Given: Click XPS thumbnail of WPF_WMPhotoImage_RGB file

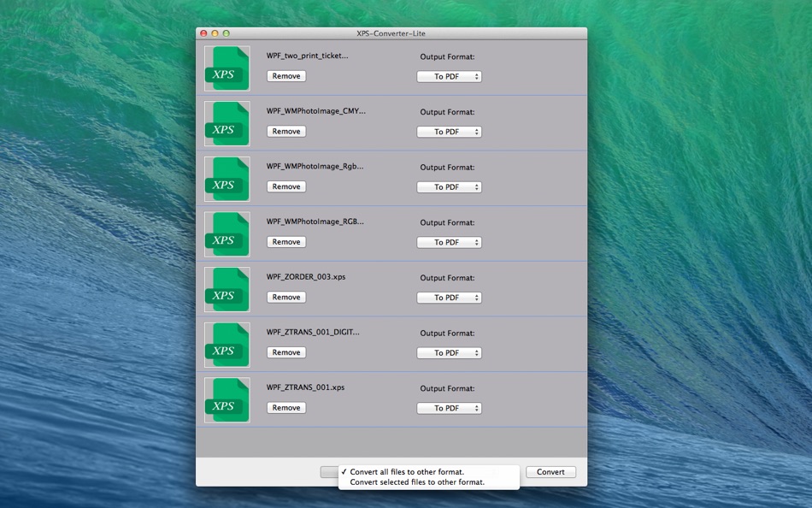Looking at the screenshot, I should (x=227, y=234).
